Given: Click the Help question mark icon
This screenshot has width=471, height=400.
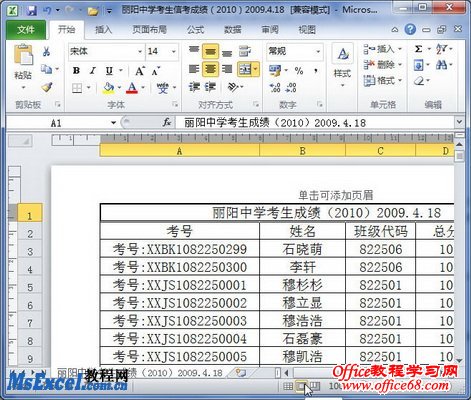Looking at the screenshot, I should pos(410,30).
